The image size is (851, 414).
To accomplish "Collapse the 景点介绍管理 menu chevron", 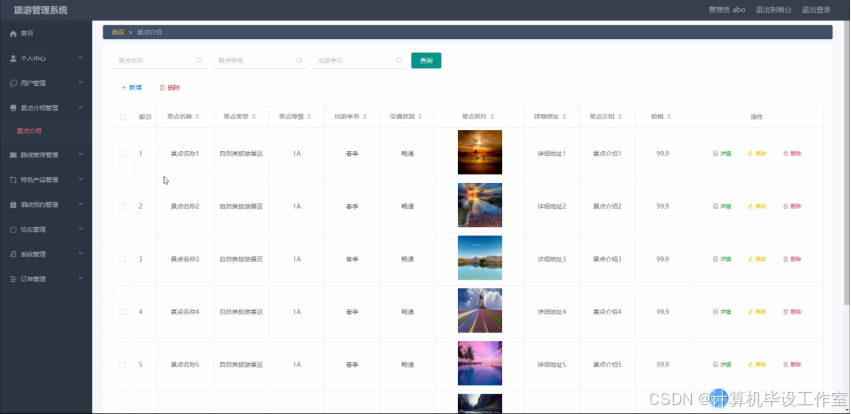I will point(80,107).
